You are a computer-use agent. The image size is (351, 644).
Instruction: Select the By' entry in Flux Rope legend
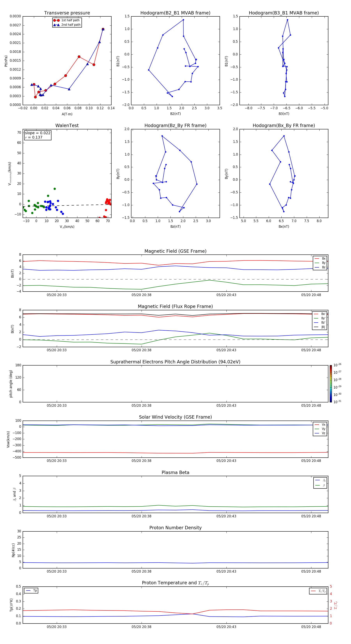click(x=320, y=318)
